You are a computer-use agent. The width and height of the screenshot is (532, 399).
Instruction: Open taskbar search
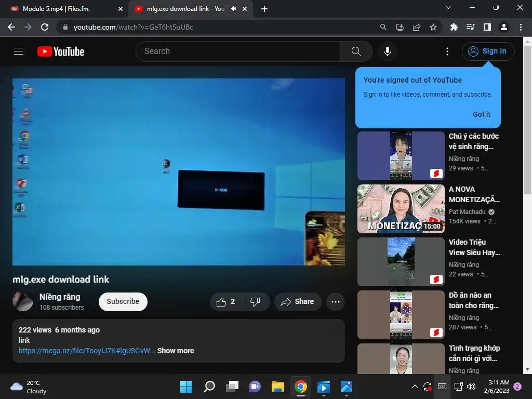coord(209,387)
